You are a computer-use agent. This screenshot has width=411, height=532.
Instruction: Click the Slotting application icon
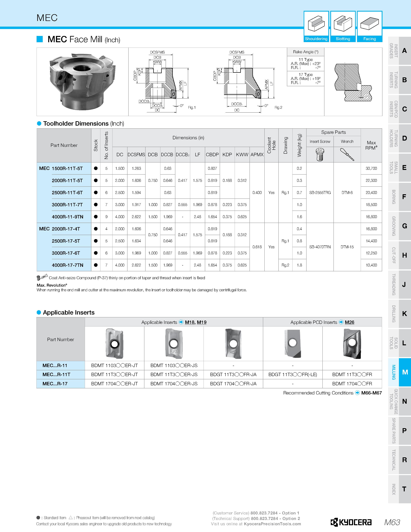click(x=343, y=27)
